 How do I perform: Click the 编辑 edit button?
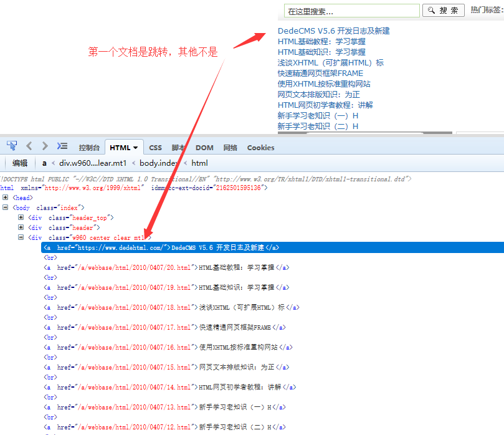click(x=19, y=163)
